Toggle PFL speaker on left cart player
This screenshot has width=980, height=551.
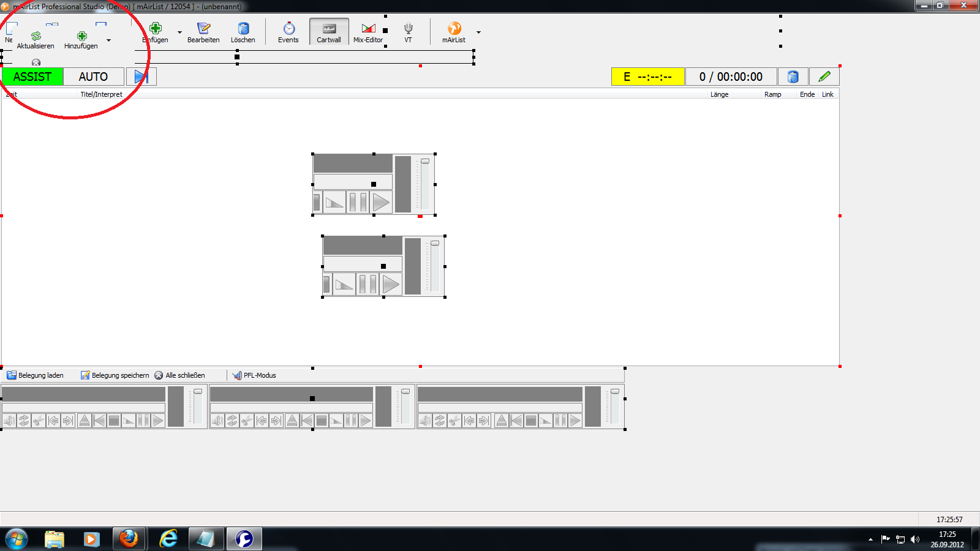pos(9,421)
